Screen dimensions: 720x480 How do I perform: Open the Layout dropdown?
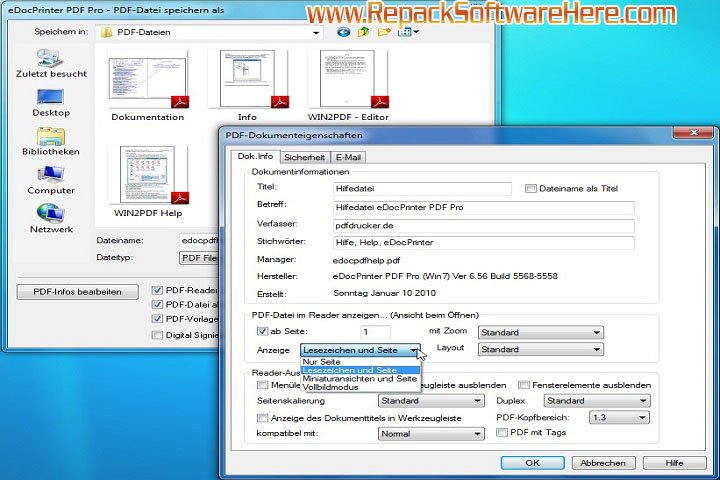pos(540,350)
